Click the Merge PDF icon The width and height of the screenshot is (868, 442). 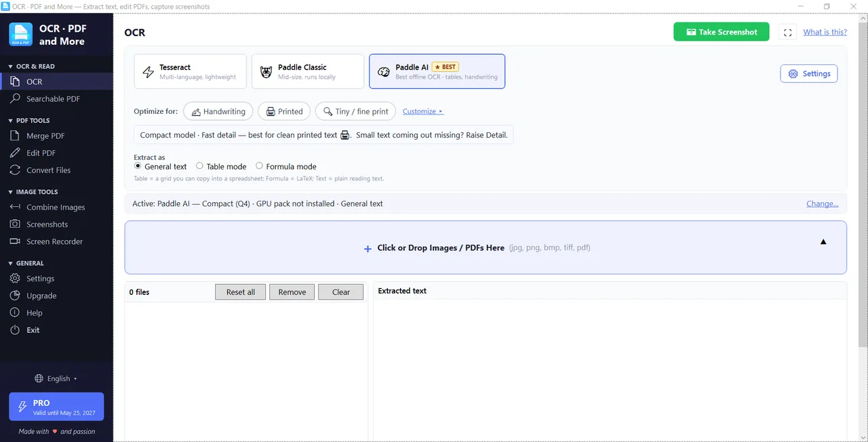tap(16, 136)
